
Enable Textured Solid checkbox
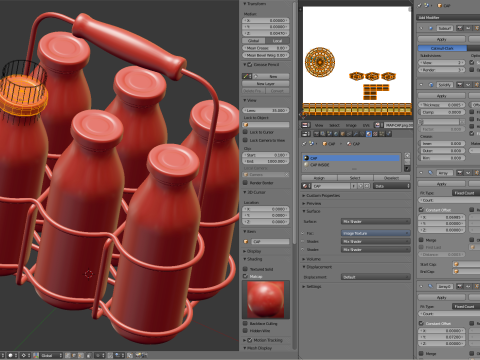click(245, 269)
